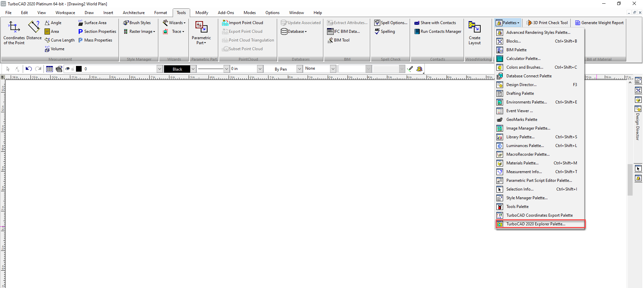Launch Run Contacts Manager
Screen dimensions: 644x288
pyautogui.click(x=438, y=31)
